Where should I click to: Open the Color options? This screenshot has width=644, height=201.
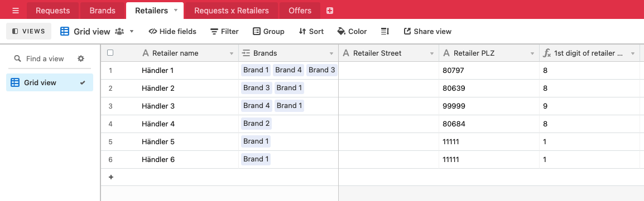[352, 32]
